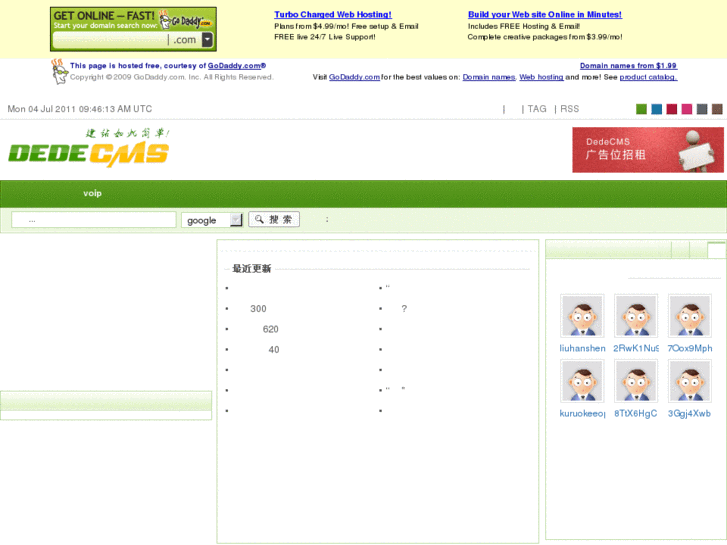Click the 8TtX6HgC username link
The width and height of the screenshot is (727, 545).
click(x=636, y=413)
